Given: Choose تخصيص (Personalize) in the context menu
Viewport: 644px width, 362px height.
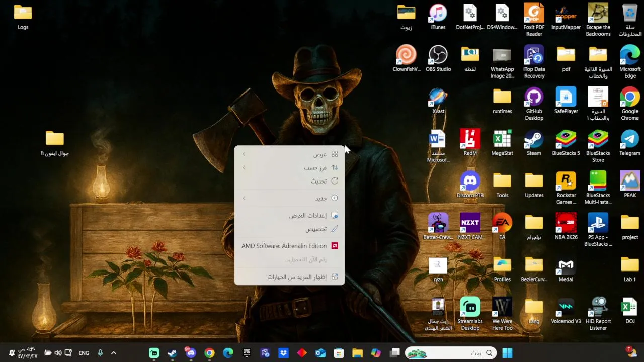Looking at the screenshot, I should point(289,229).
